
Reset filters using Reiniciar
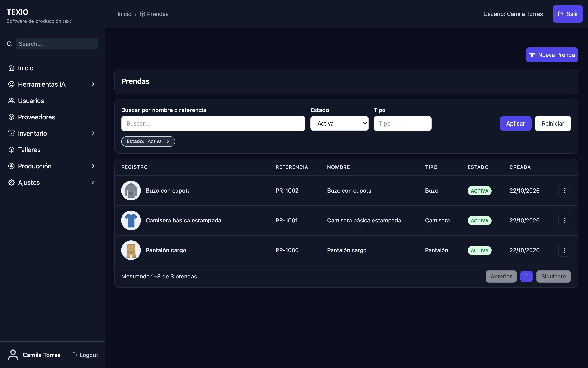(553, 123)
